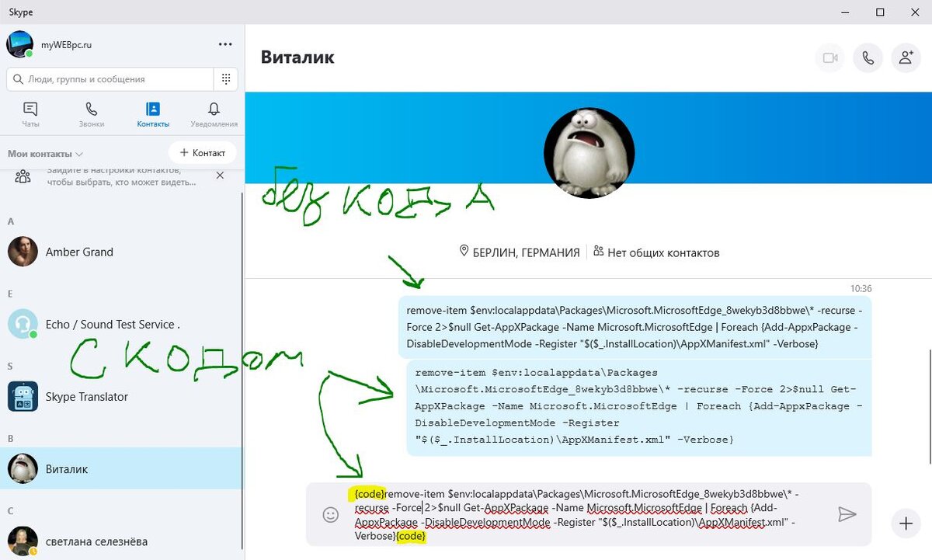Screen dimensions: 932x560
Task: Send the typed message
Action: pyautogui.click(x=847, y=514)
